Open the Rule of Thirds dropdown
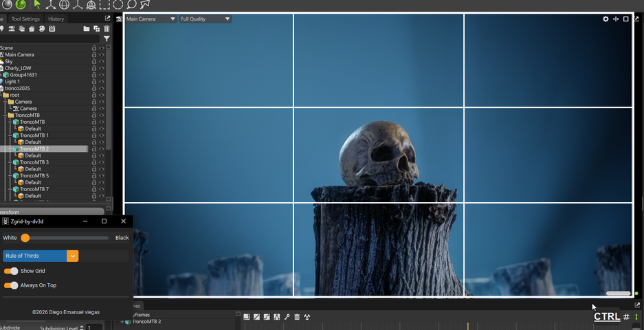Screen dimensions: 644x330 pos(72,256)
